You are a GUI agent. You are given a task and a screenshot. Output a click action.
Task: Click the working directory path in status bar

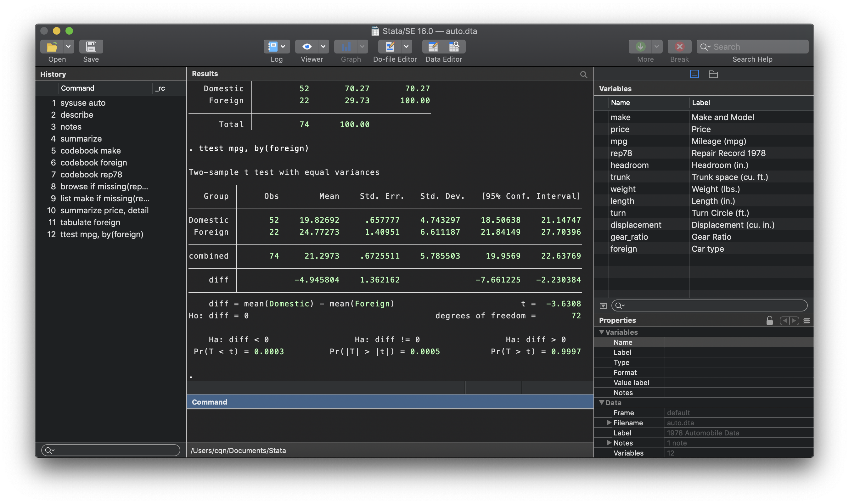[238, 450]
